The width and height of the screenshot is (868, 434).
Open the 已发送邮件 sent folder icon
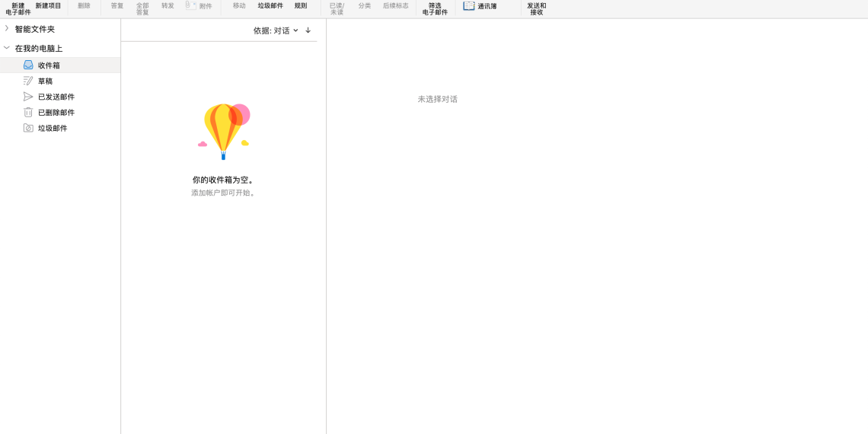tap(28, 97)
